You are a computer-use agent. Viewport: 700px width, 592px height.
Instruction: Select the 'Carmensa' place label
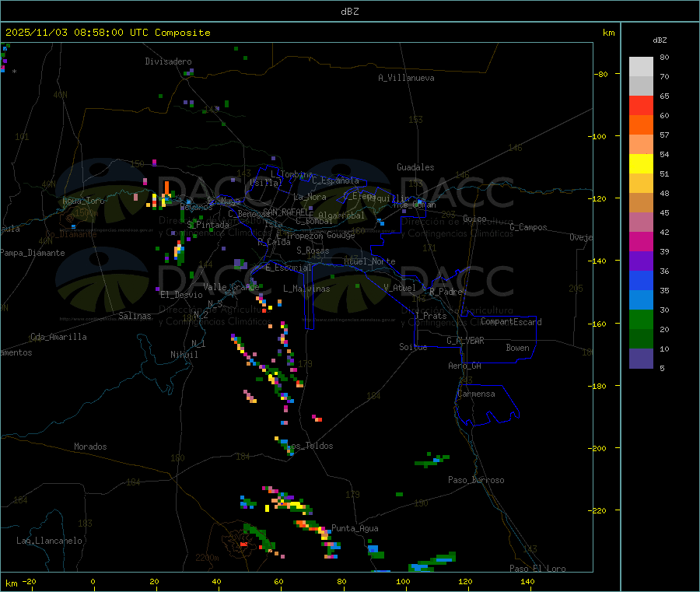click(476, 394)
